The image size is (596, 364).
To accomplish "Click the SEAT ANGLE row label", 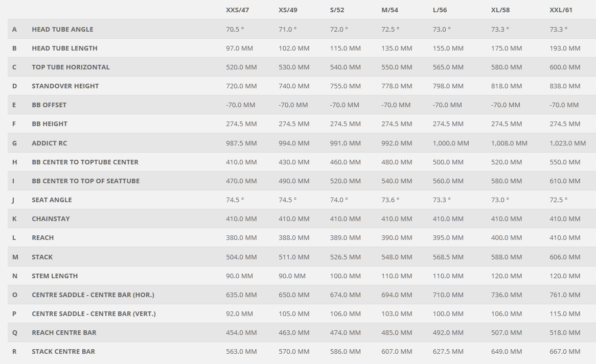I will coord(52,200).
